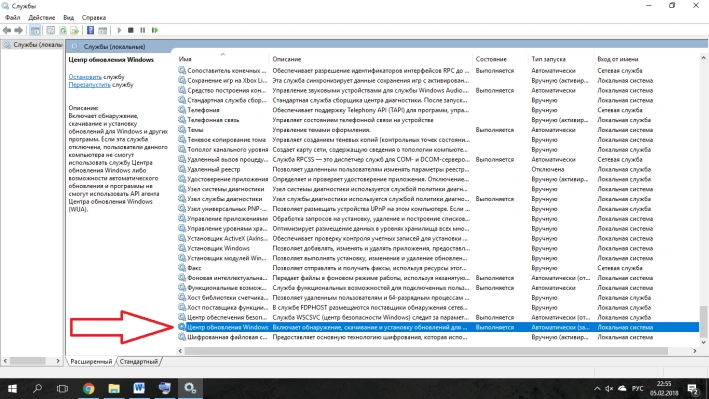Click the Перезапустить service link
The width and height of the screenshot is (709, 399).
click(x=89, y=85)
